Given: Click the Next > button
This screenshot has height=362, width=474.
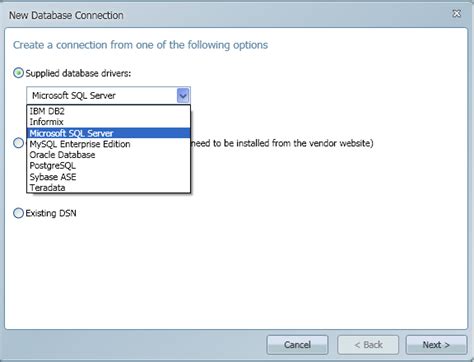Looking at the screenshot, I should click(436, 345).
